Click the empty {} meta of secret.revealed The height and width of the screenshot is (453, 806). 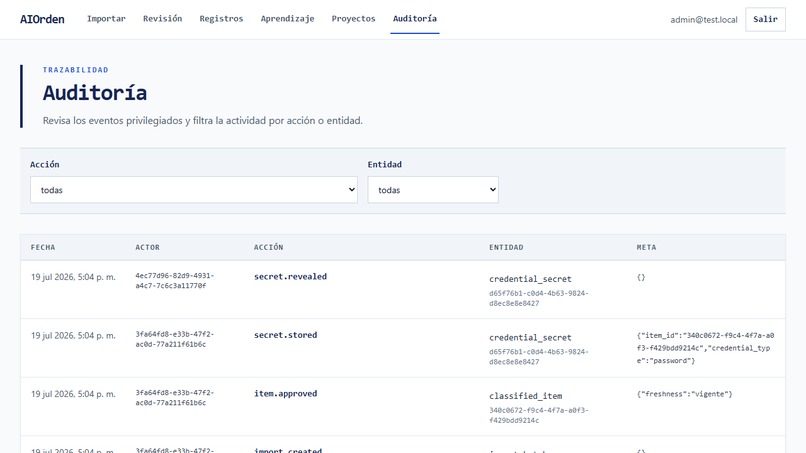[x=641, y=278]
